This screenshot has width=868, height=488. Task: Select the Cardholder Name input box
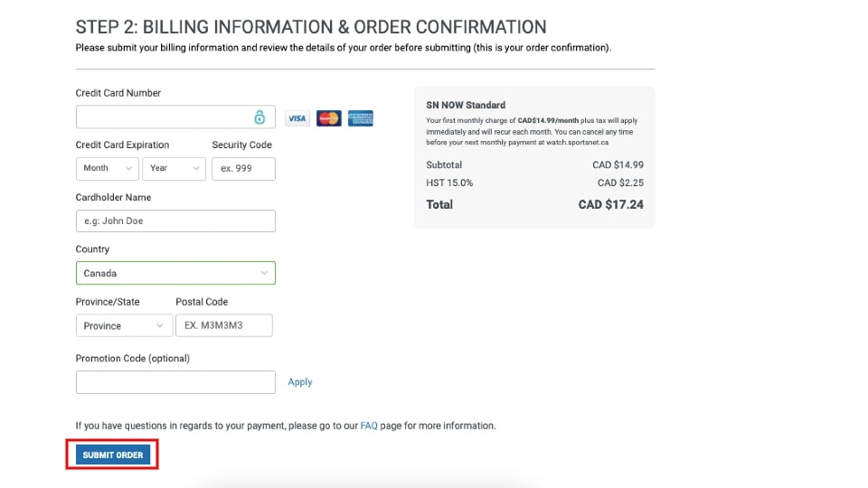(x=175, y=221)
